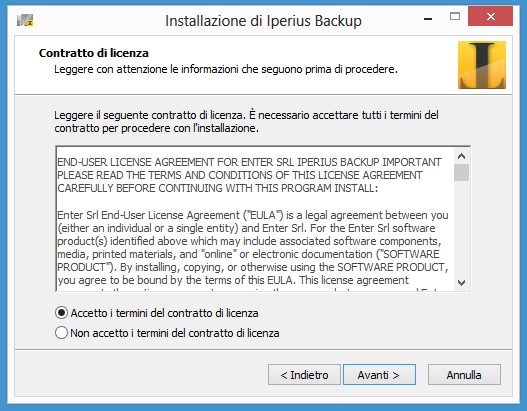Click the license scrollbar thumb

pyautogui.click(x=461, y=172)
